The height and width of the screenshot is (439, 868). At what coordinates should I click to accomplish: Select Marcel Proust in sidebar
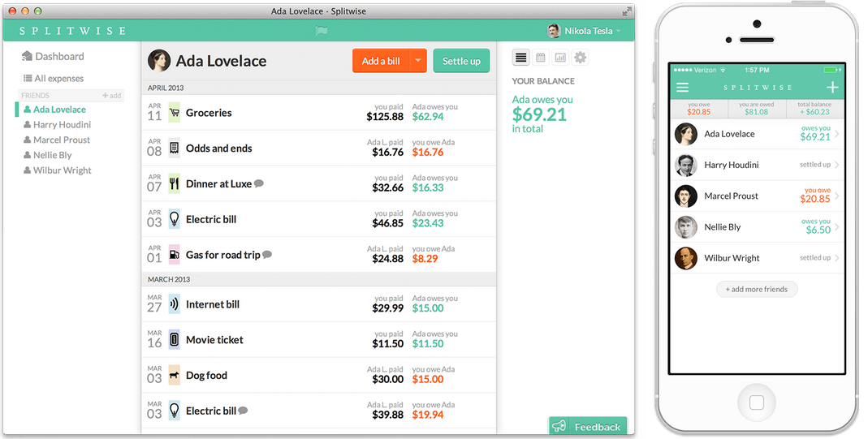coord(57,140)
